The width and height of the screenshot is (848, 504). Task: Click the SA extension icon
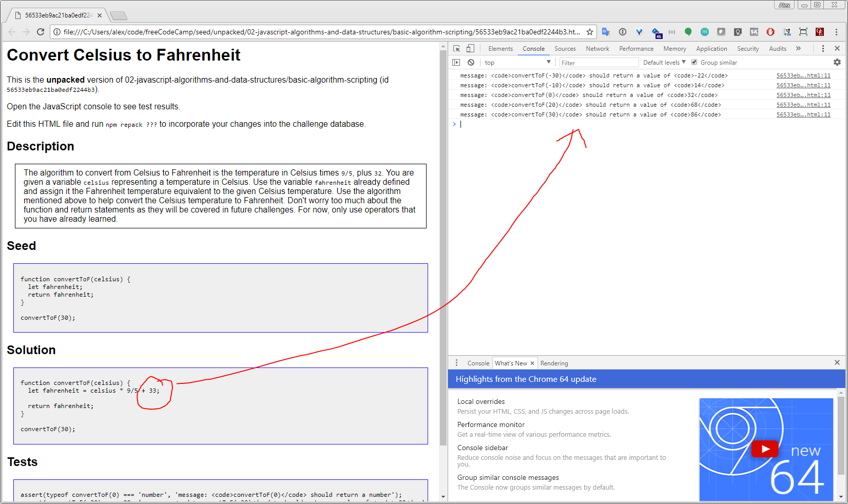754,32
